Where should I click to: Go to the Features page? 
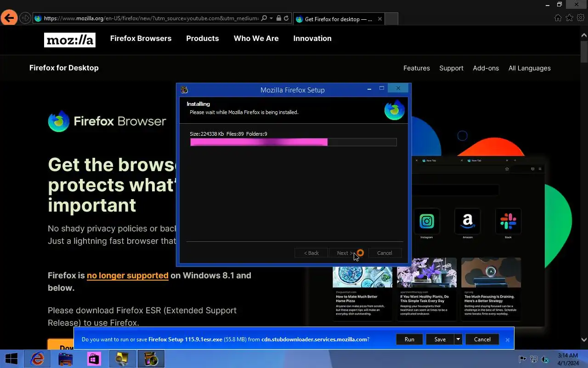417,68
